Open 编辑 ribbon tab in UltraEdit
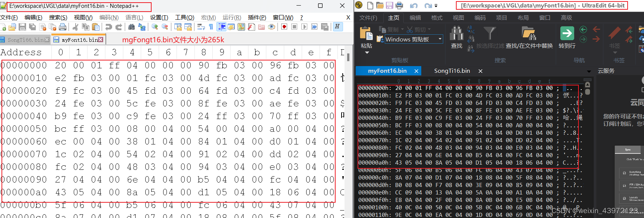This screenshot has width=644, height=218. coord(415,18)
